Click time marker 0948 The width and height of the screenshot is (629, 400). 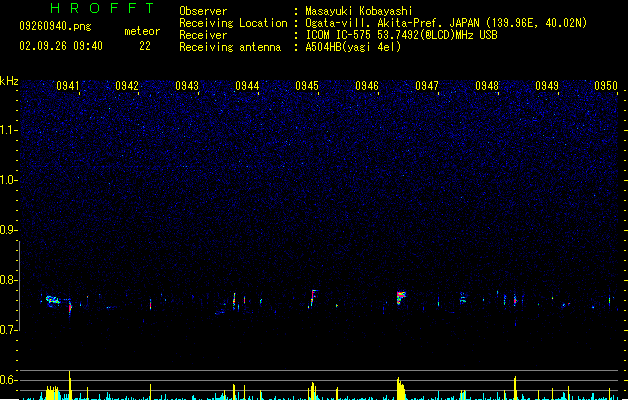coord(487,86)
